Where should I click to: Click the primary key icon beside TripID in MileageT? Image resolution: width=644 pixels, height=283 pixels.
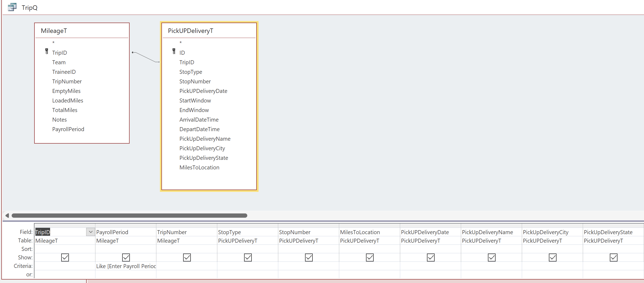tap(47, 51)
